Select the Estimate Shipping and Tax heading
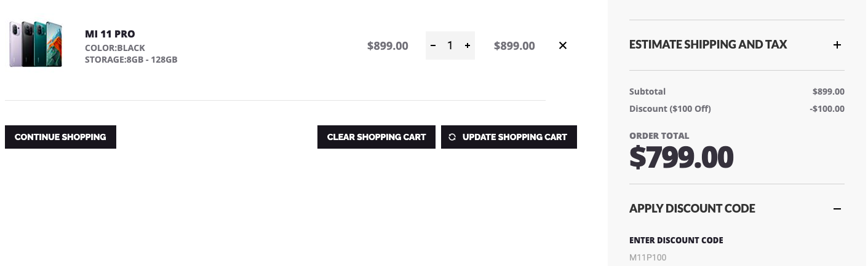Viewport: 868px width, 266px height. tap(708, 45)
